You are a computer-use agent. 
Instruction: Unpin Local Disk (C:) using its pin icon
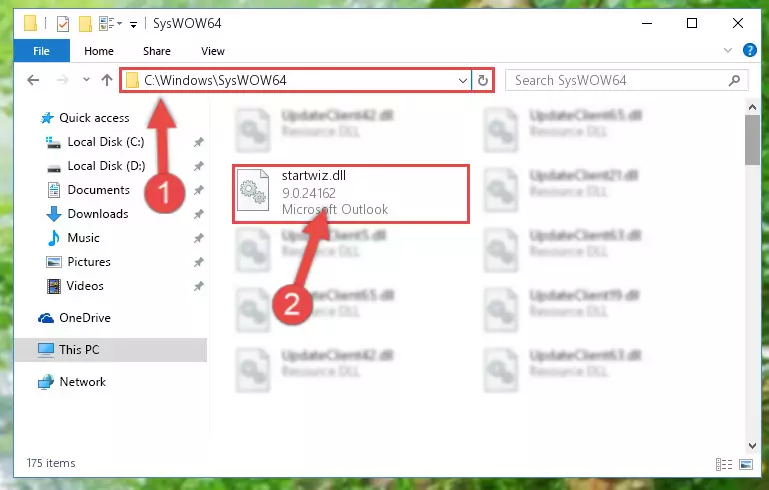pyautogui.click(x=198, y=142)
